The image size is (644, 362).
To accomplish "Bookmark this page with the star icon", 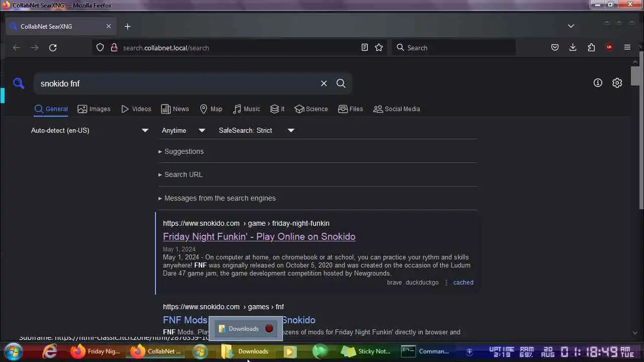I will click(379, 48).
